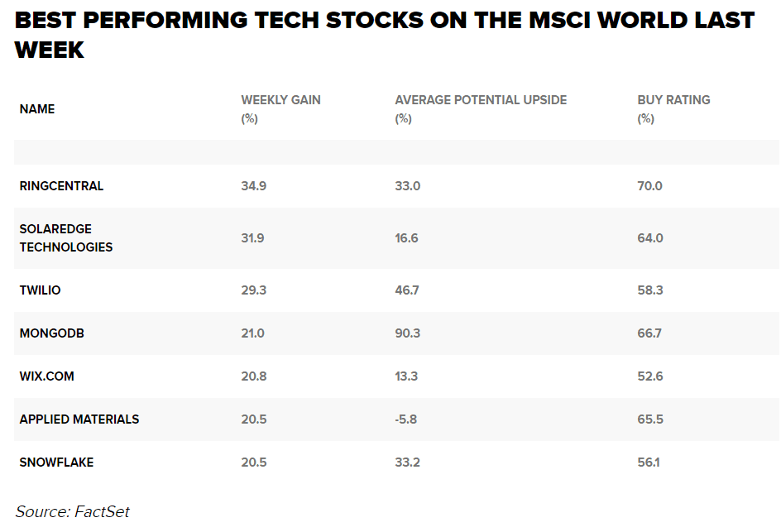Image resolution: width=781 pixels, height=532 pixels.
Task: Select MongoDB's 90.3 potential upside value
Action: pos(407,333)
